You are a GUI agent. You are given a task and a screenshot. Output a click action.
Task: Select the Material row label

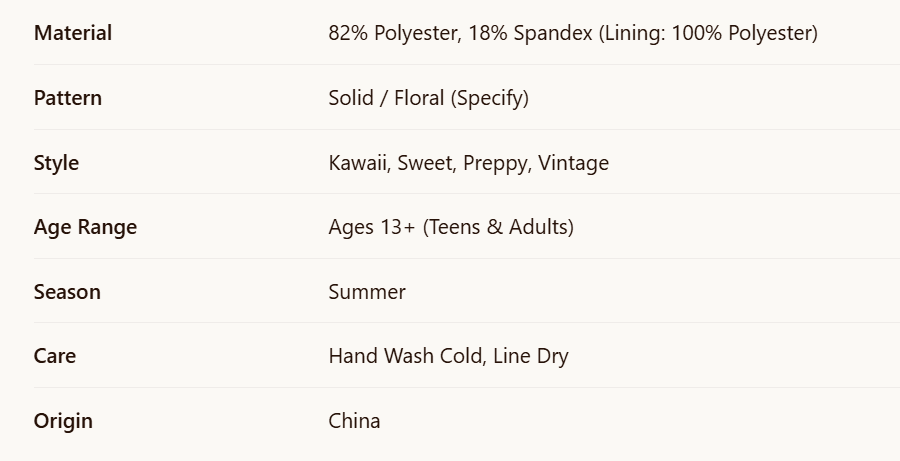[x=73, y=33]
